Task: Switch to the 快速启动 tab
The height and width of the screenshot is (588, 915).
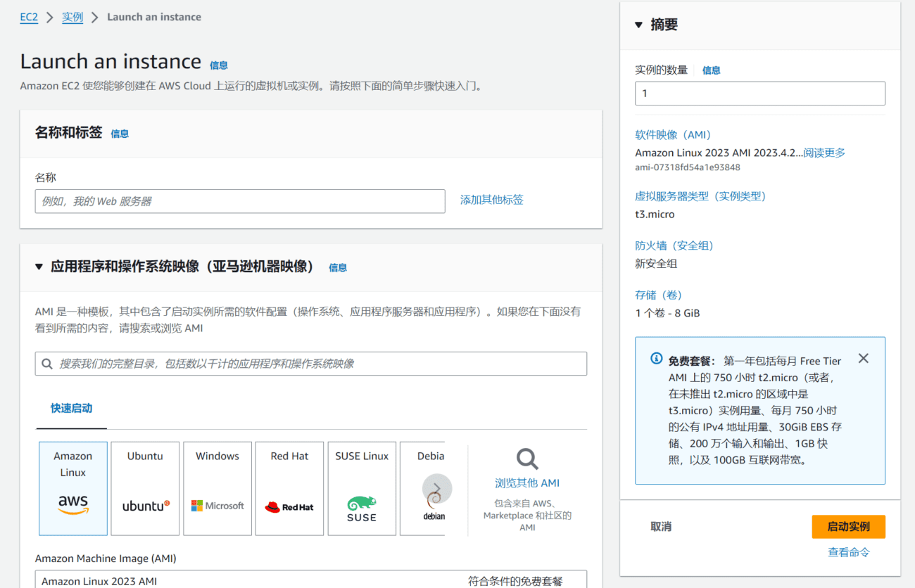Action: click(x=70, y=407)
